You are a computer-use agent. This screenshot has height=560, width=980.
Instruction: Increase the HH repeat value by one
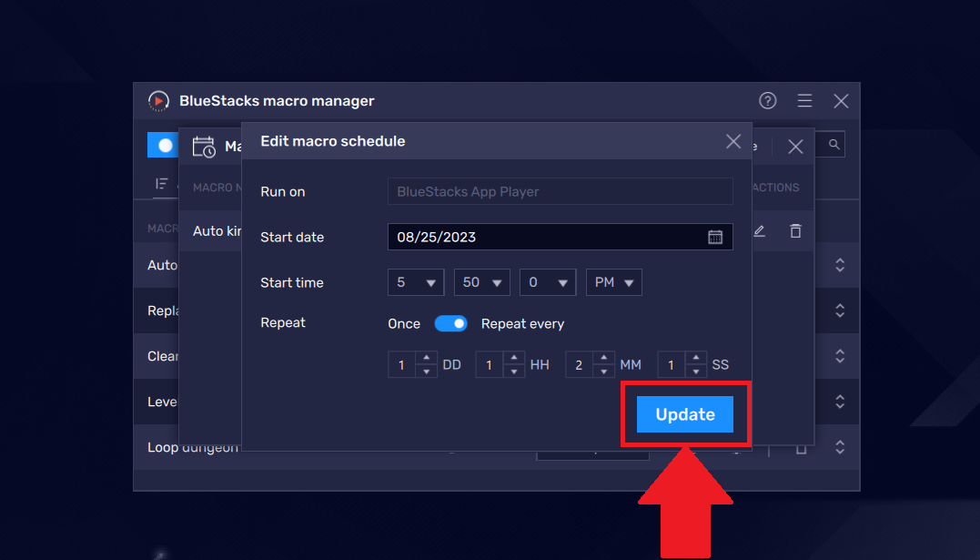pyautogui.click(x=513, y=359)
